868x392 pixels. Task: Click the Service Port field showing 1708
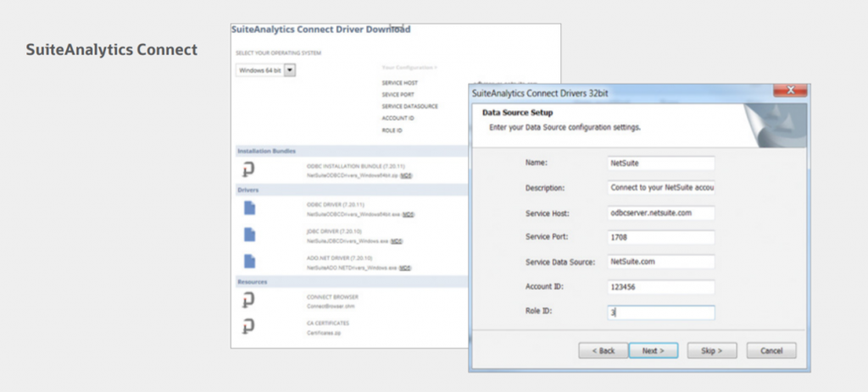pos(660,237)
